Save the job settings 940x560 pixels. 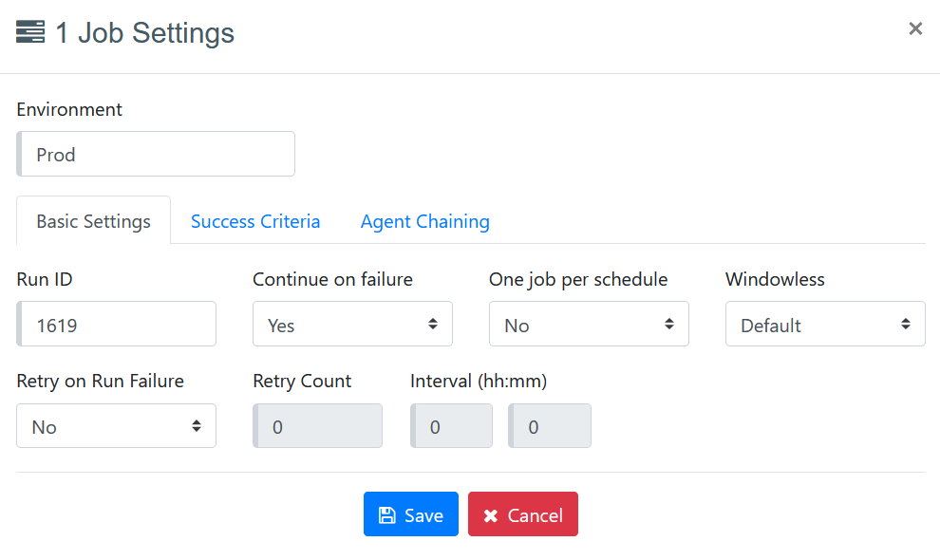coord(411,514)
